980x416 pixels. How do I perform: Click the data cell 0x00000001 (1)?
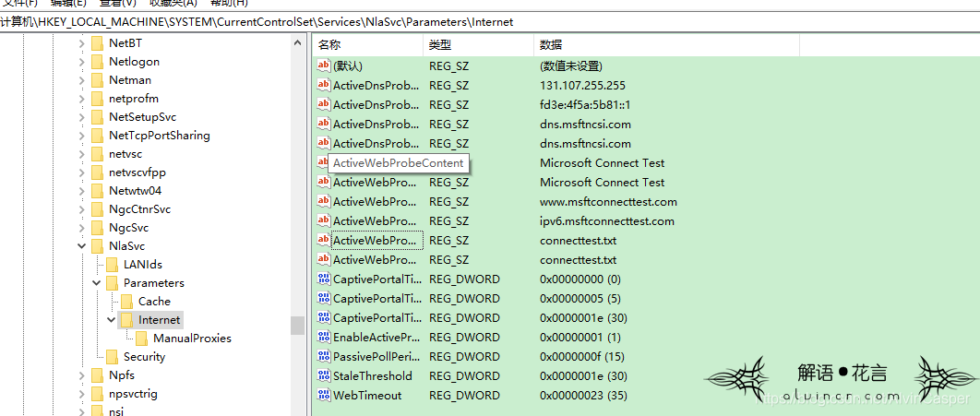(580, 337)
